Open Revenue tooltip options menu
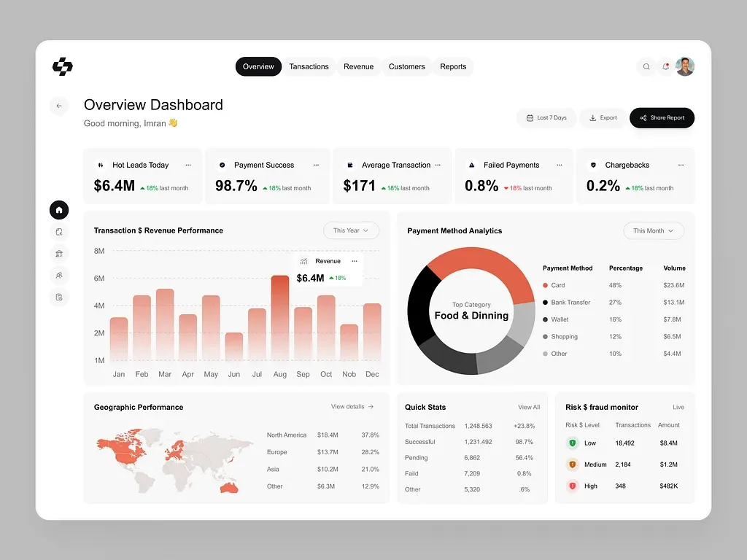The image size is (747, 560). coord(355,261)
